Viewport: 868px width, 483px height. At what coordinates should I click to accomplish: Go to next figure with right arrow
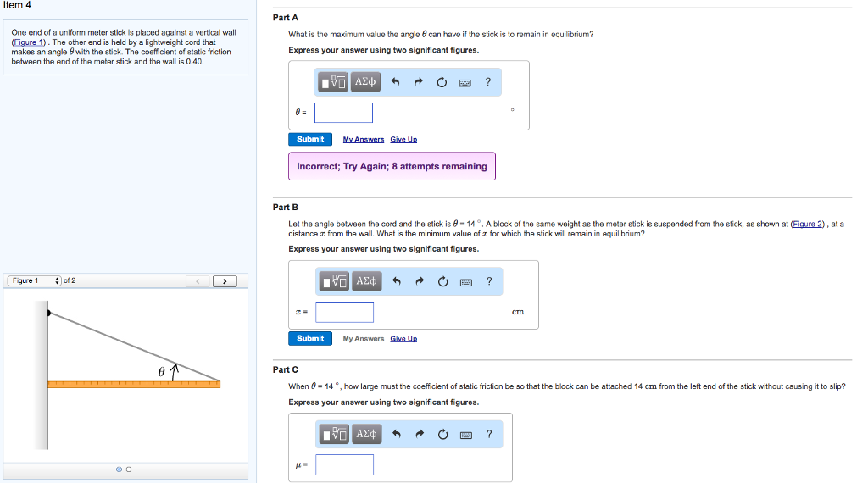225,281
